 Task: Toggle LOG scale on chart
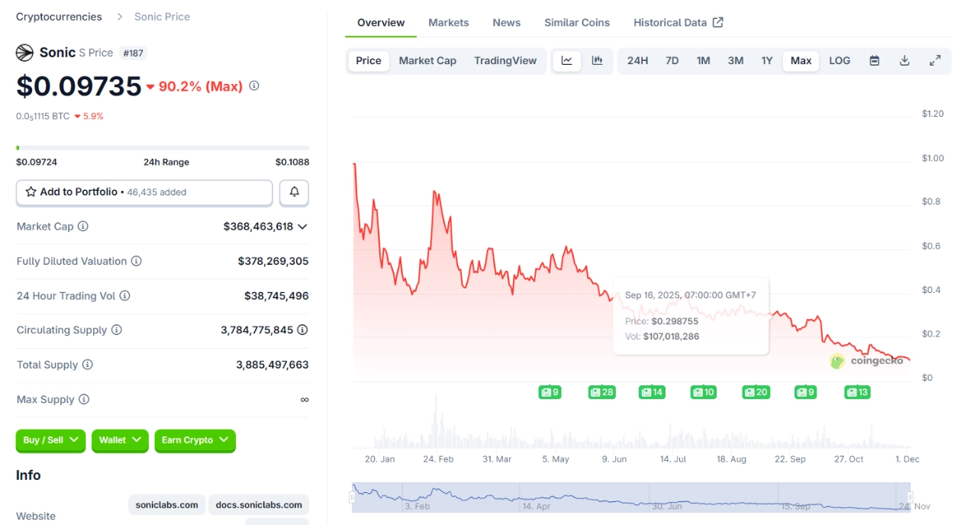pos(840,61)
